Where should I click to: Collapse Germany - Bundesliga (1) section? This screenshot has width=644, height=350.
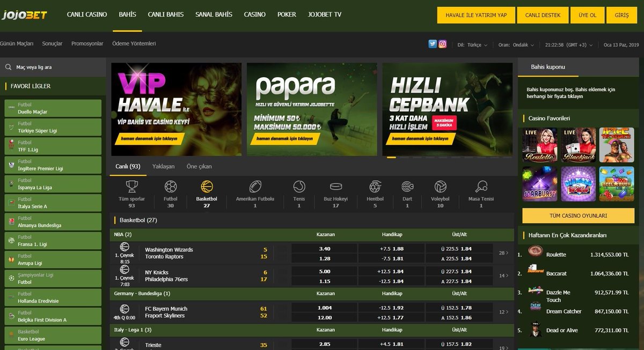point(312,293)
